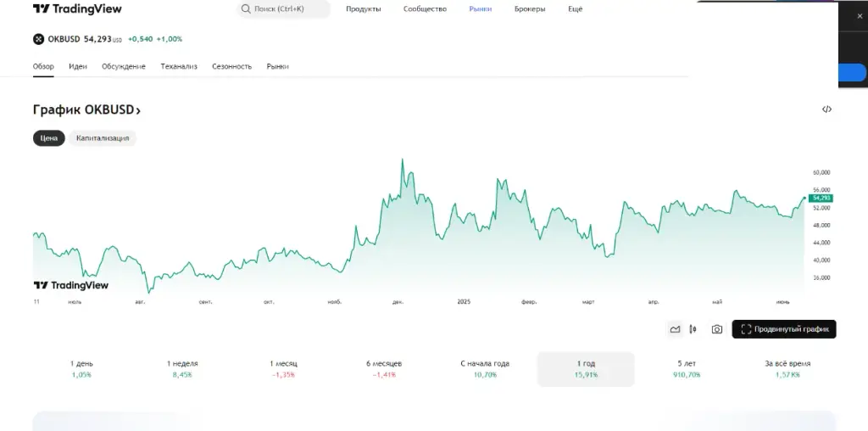The width and height of the screenshot is (868, 431).
Task: Open the Продукты menu
Action: click(x=363, y=8)
